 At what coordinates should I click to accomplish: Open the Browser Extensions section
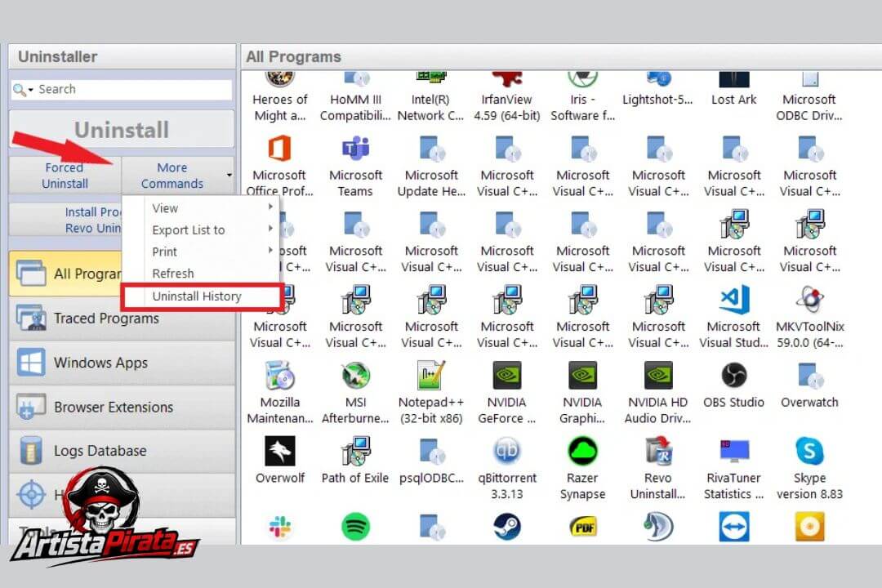click(x=122, y=407)
